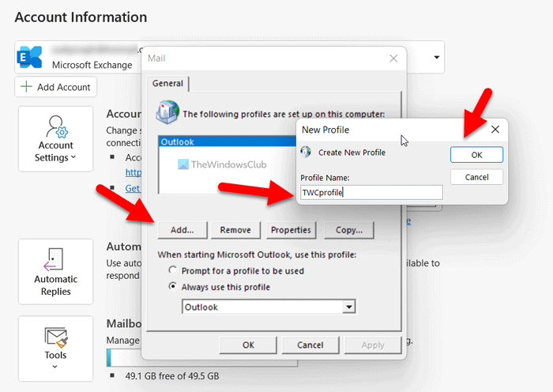Open the Tools mailbox cleanup button
Screen dimensions: 553x392
click(56, 349)
